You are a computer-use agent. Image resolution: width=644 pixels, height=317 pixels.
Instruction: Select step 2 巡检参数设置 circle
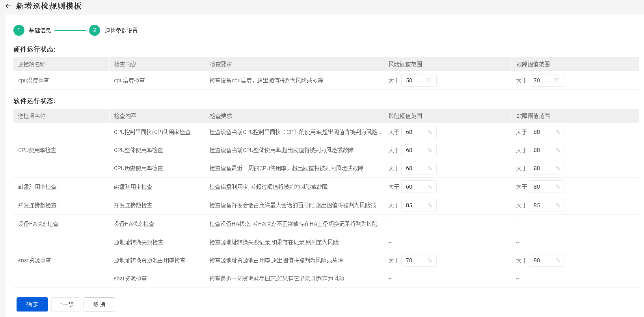[x=95, y=30]
